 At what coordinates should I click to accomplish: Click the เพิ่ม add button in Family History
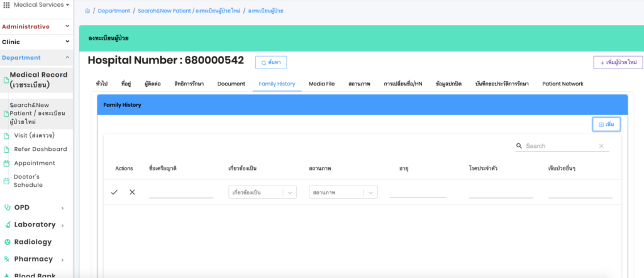(606, 125)
